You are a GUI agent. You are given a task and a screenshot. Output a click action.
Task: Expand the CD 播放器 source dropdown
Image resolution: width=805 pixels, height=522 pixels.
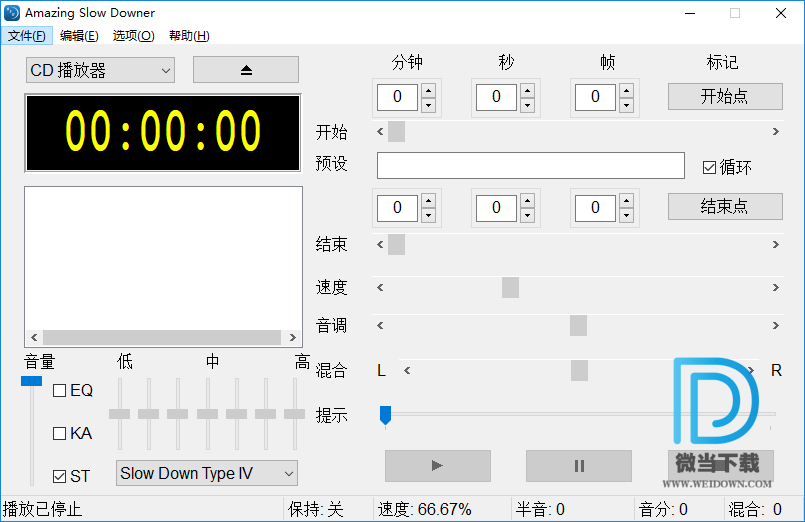coord(100,70)
